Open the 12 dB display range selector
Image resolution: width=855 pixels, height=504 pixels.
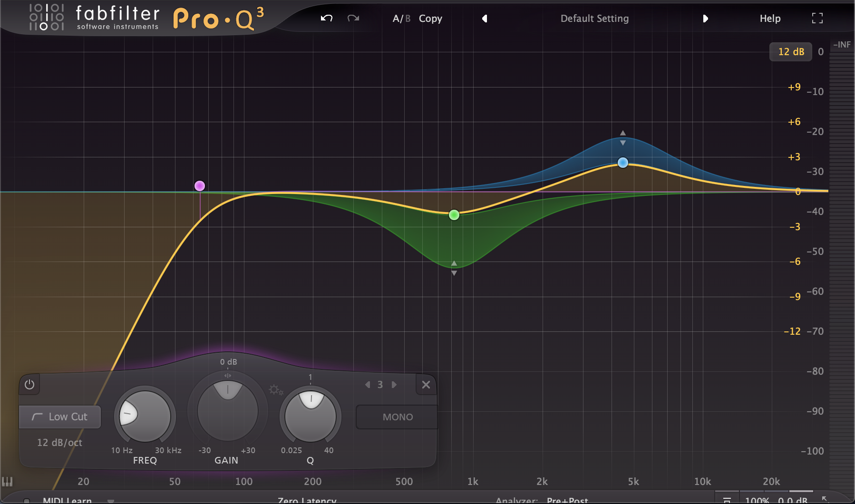(x=791, y=52)
